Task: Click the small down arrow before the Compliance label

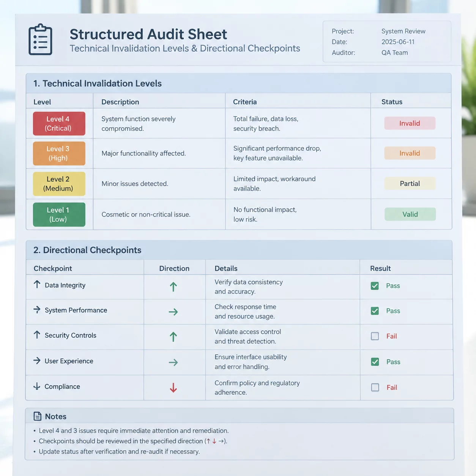Action: 37,386
